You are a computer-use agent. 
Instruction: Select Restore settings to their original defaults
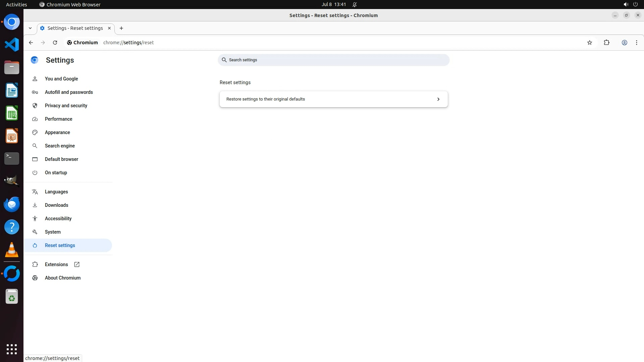click(265, 99)
